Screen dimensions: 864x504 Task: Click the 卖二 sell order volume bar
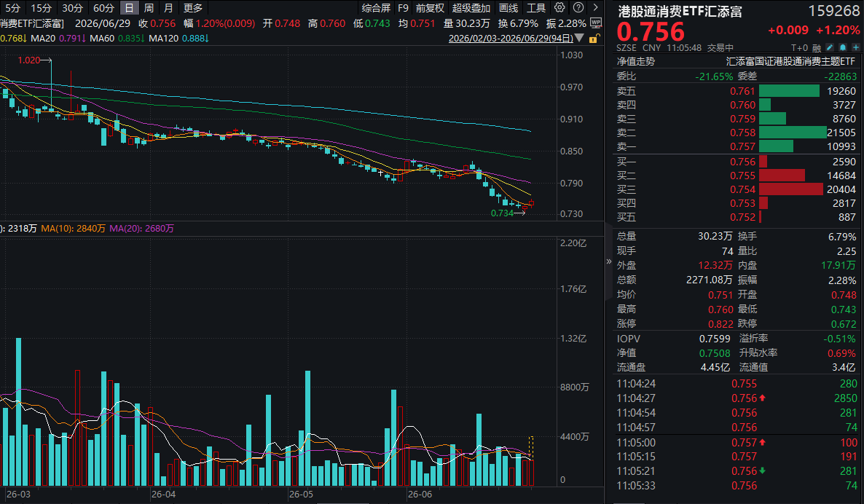[793, 133]
